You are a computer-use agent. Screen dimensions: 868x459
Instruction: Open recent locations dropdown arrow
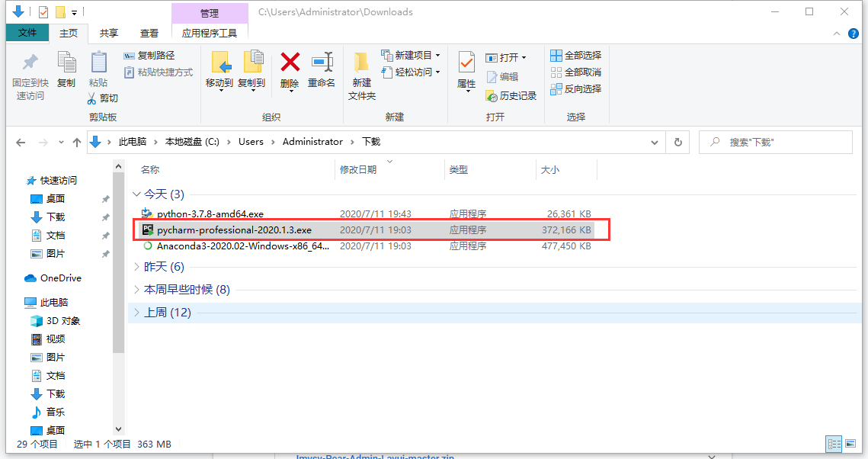61,143
